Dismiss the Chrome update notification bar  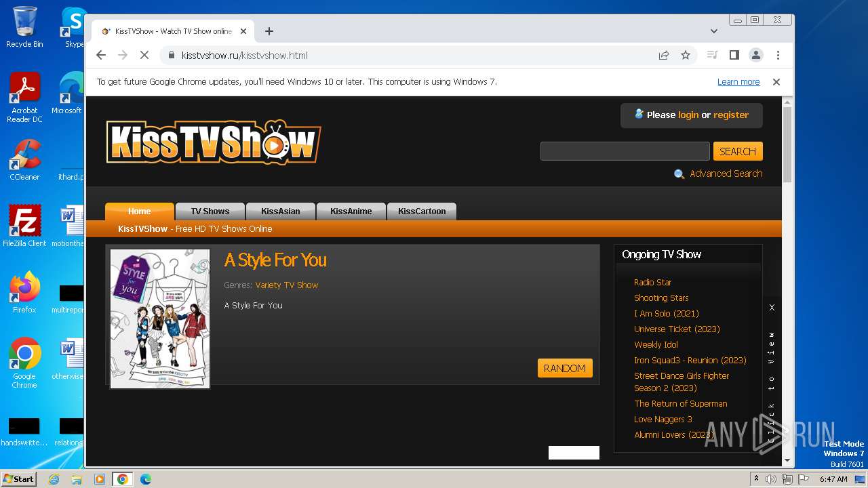(x=776, y=81)
